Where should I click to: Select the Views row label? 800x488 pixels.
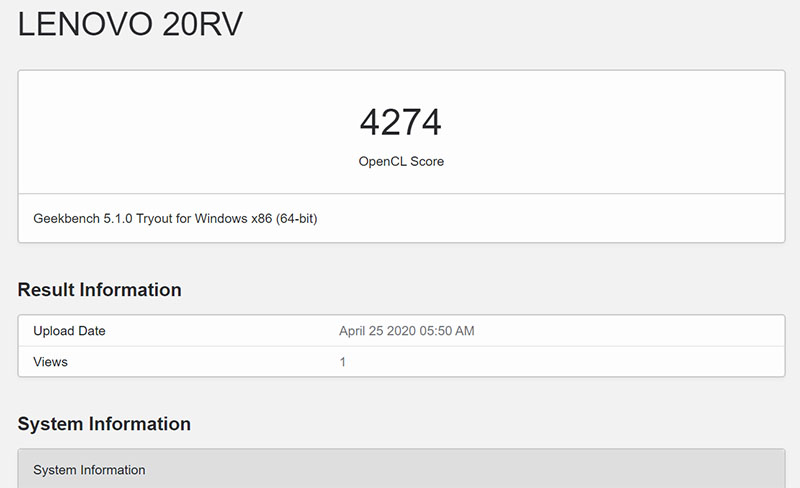point(51,361)
